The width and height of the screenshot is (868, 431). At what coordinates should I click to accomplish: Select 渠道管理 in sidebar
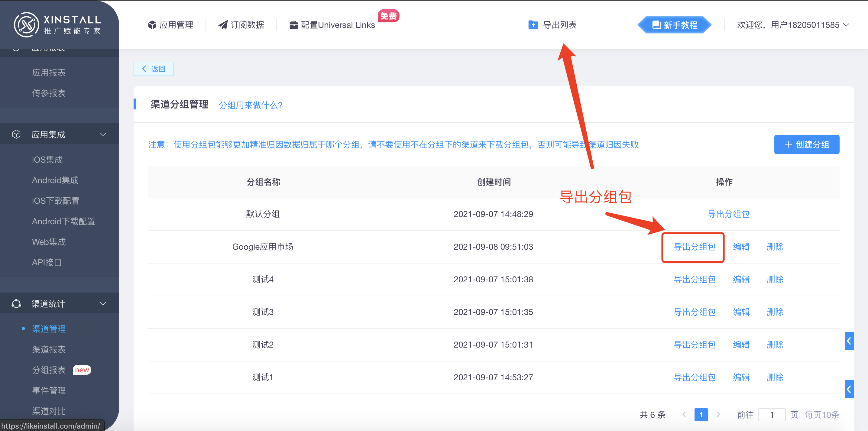(49, 329)
